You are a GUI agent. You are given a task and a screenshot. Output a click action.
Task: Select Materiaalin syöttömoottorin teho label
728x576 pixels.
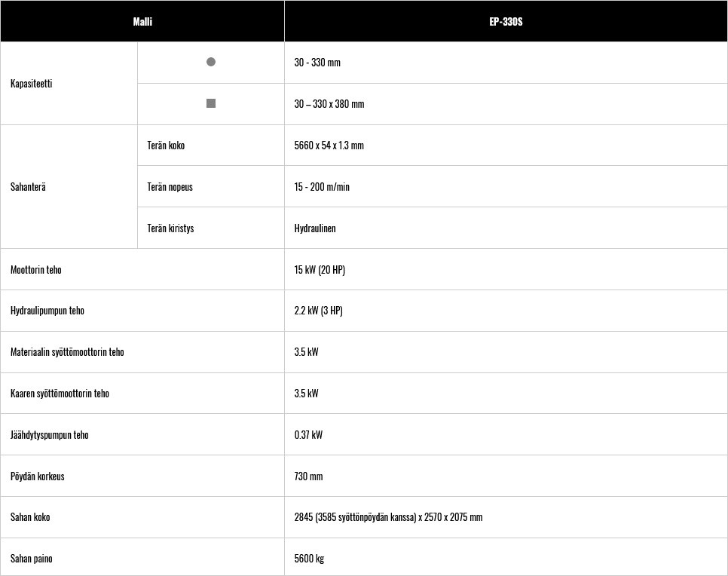point(67,351)
